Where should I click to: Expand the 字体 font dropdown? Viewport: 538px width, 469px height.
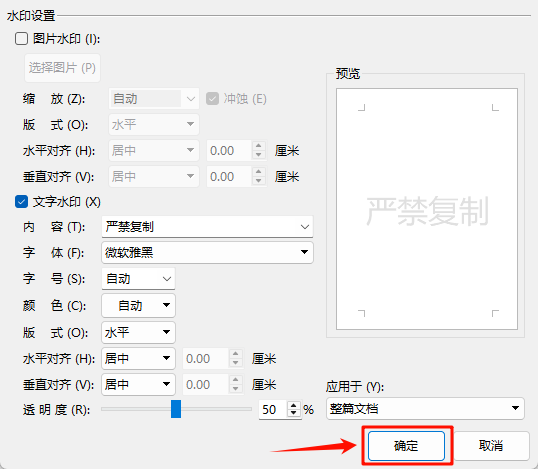207,253
